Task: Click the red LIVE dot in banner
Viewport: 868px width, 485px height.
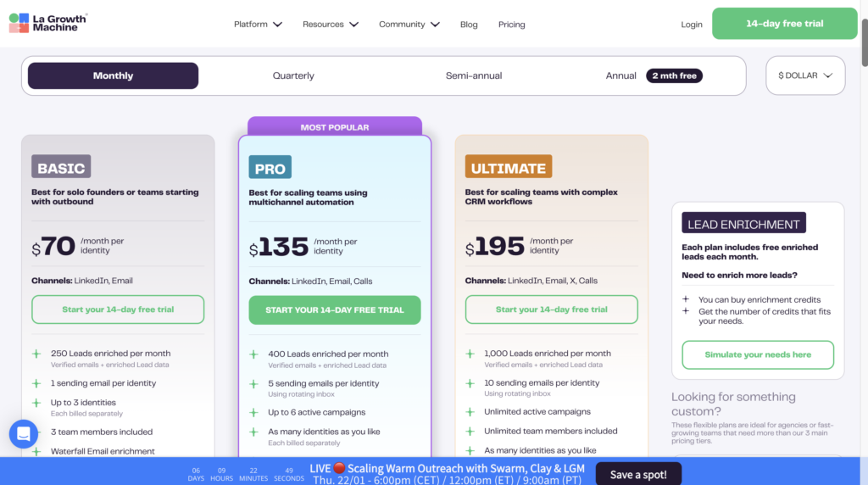Action: (x=339, y=468)
